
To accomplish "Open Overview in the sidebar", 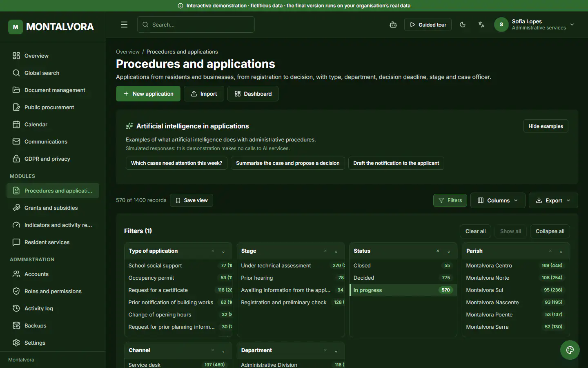I will (x=53, y=56).
